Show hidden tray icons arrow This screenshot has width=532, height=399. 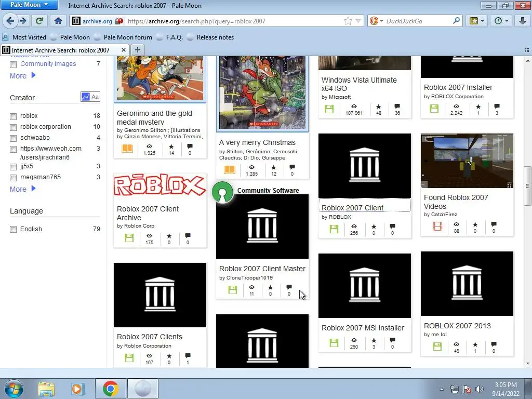pyautogui.click(x=442, y=389)
